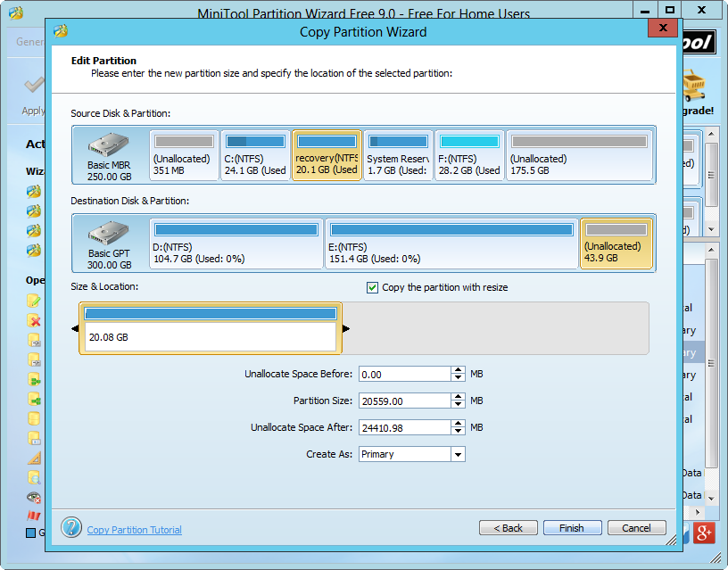728x570 pixels.
Task: Click the fourth wizard icon in sidebar
Action: click(33, 251)
